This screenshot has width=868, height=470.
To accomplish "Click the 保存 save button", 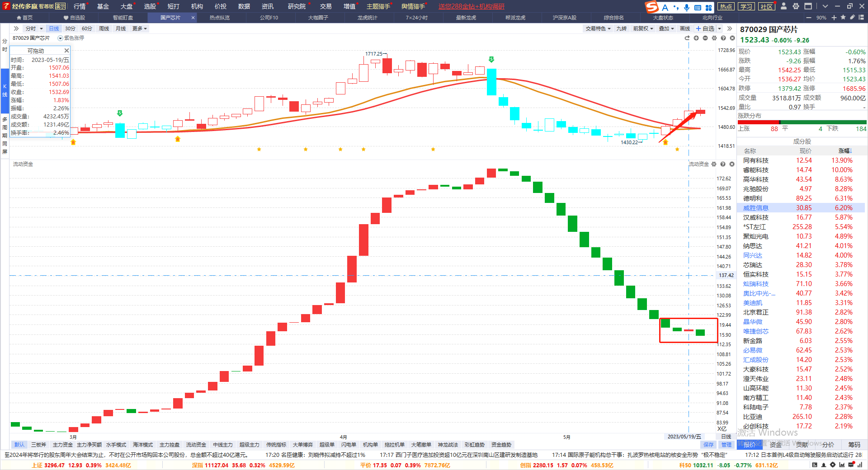I will 708,445.
